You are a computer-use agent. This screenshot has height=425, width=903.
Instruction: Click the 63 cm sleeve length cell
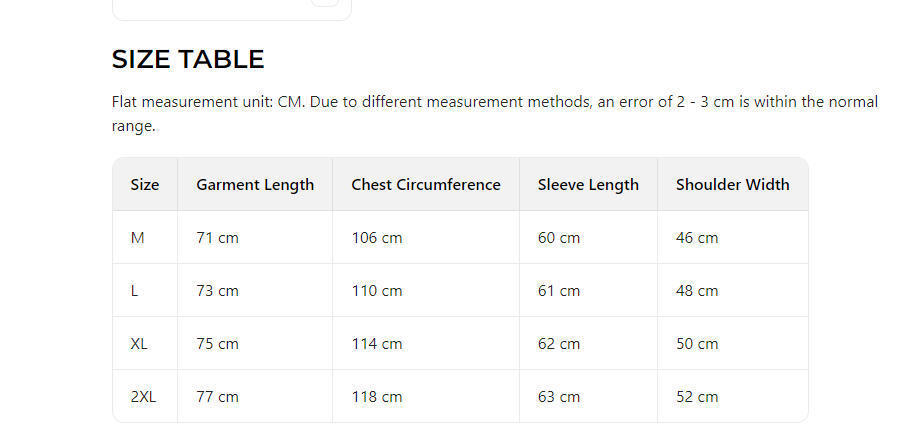559,397
